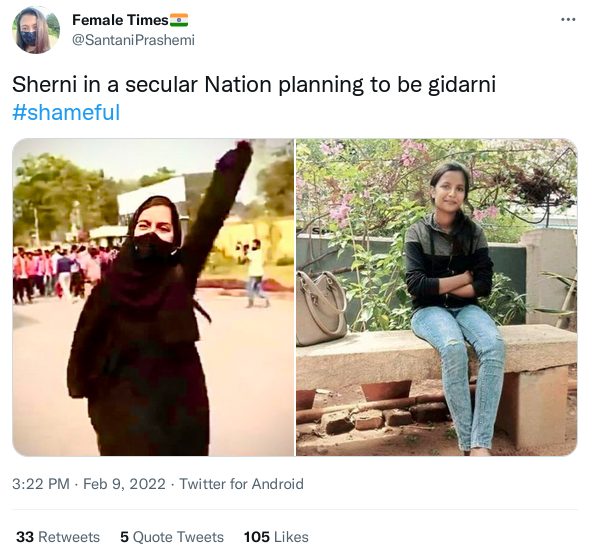Image resolution: width=593 pixels, height=558 pixels.
Task: Click the 3:22 PM · Feb 9, 2022 timestamp
Action: click(89, 484)
